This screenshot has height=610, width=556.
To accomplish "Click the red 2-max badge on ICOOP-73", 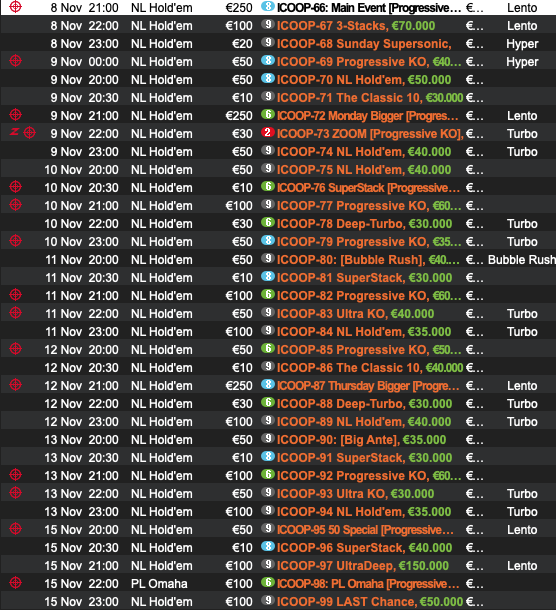I will (x=268, y=133).
